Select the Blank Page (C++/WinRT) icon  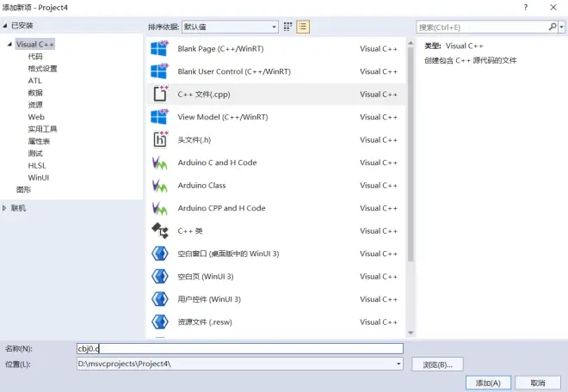coord(160,48)
